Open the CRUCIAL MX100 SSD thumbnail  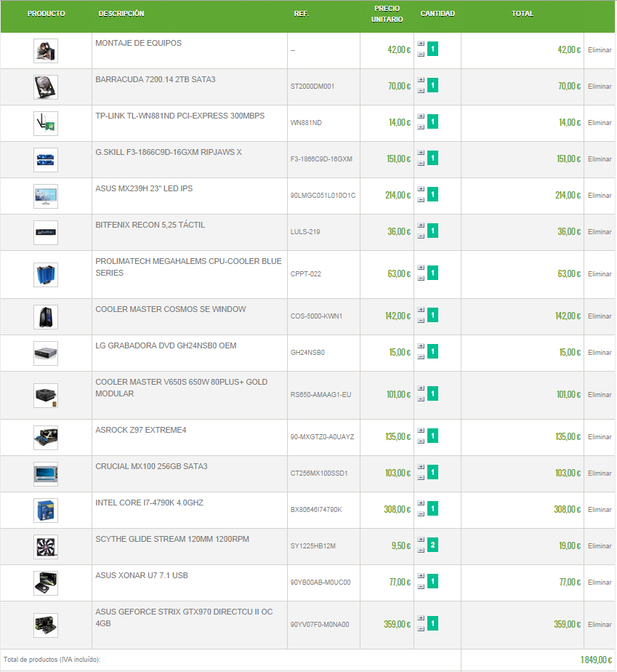tap(46, 474)
